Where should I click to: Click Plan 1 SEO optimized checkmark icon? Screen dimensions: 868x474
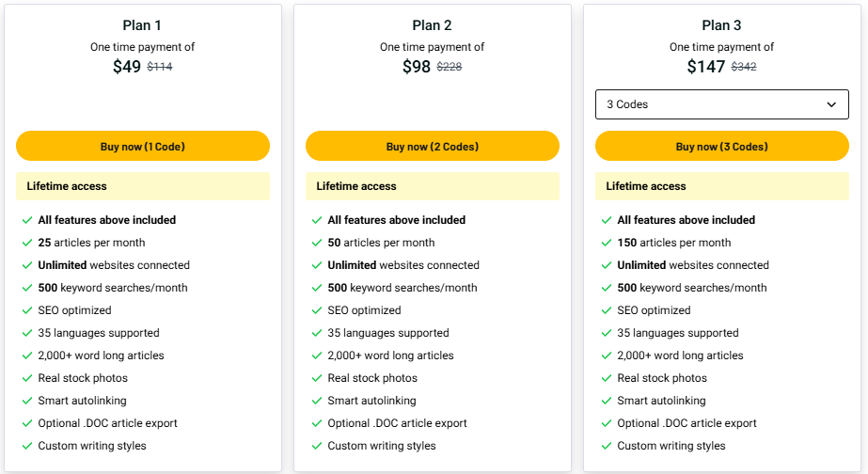[x=27, y=310]
